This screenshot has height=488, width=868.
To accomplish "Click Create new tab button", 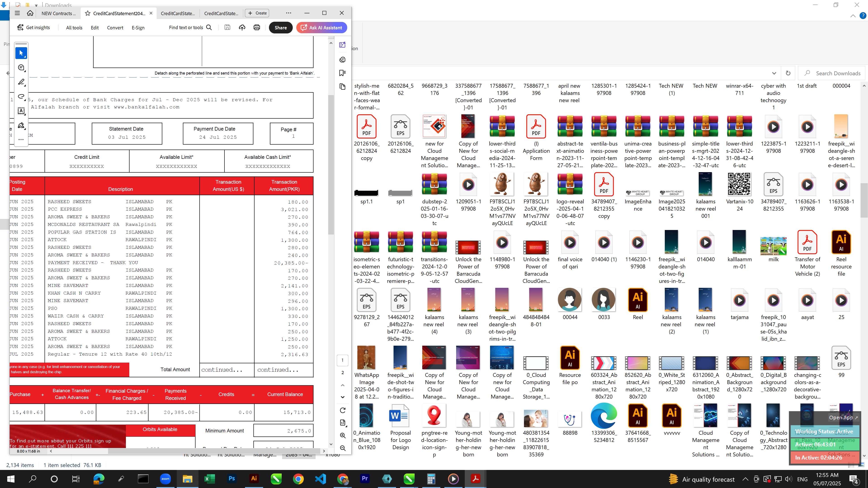I will [x=257, y=13].
